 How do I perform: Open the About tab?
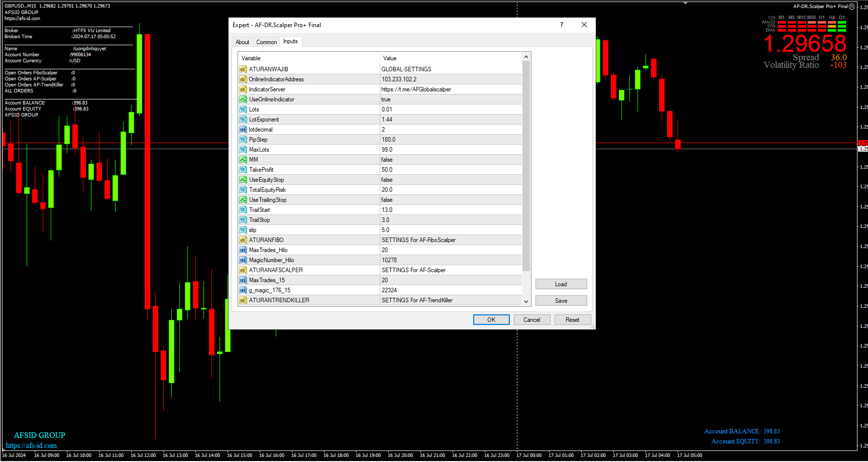[x=243, y=42]
